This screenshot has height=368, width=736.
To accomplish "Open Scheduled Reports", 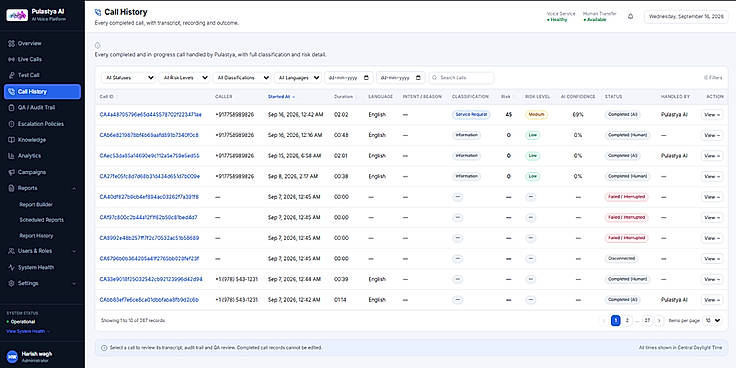I will click(x=41, y=220).
